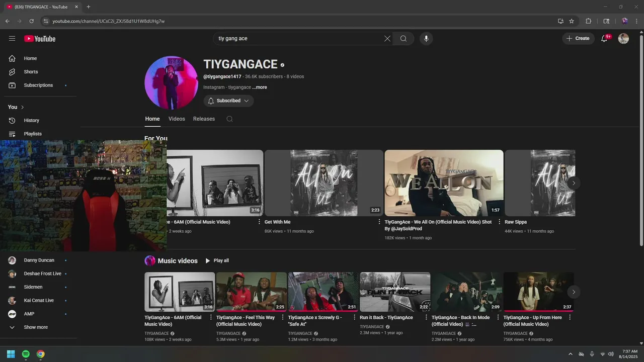The height and width of the screenshot is (362, 644).
Task: Expand the You section
Action: (x=16, y=107)
